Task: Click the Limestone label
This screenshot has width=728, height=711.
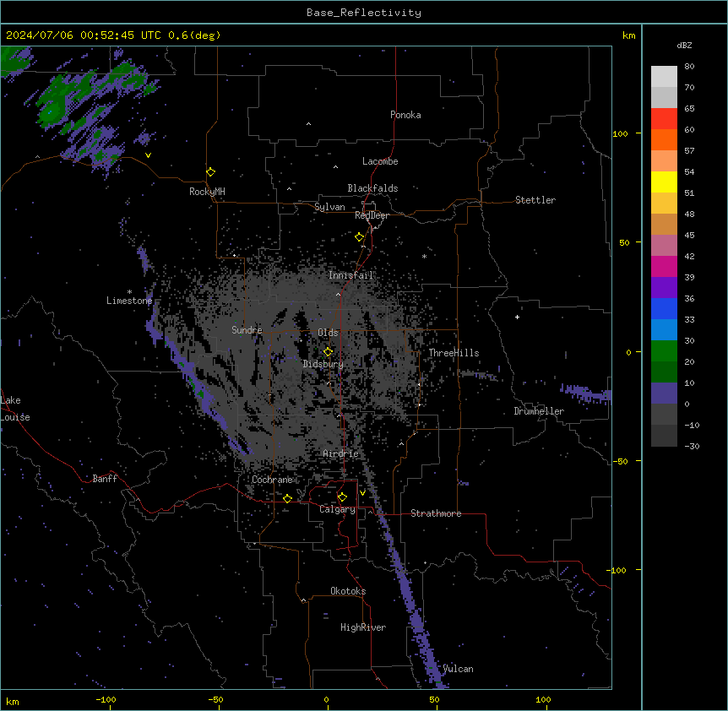Action: [129, 301]
